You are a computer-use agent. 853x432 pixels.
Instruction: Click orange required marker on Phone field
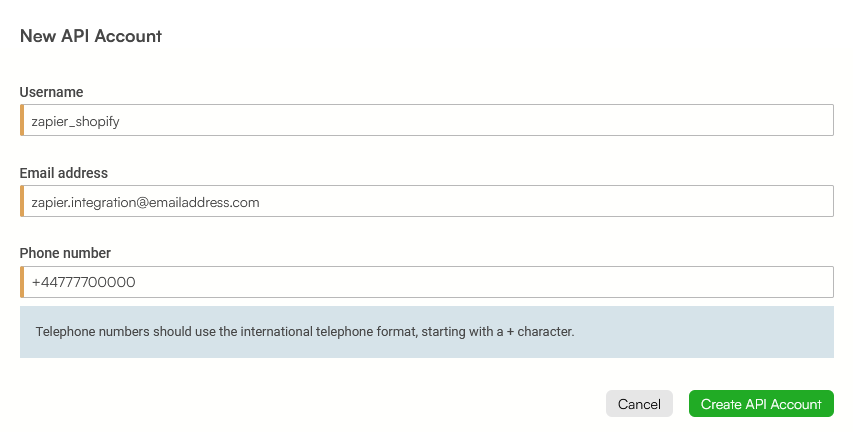point(22,282)
